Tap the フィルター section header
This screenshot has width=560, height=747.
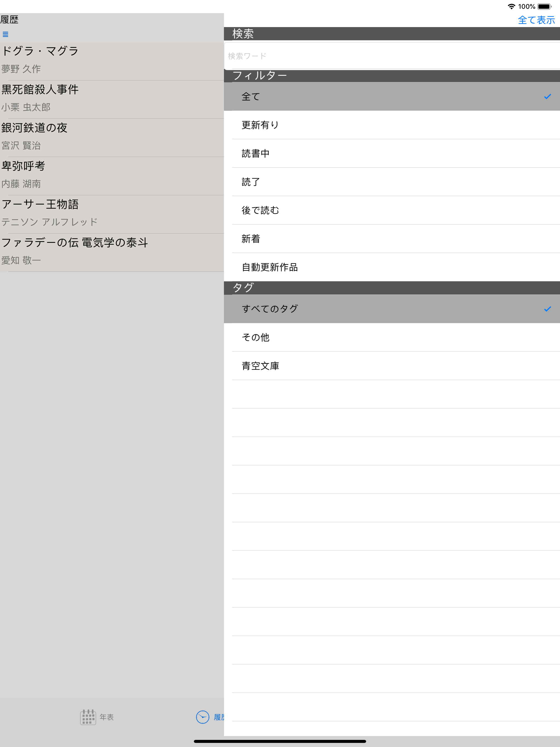392,76
